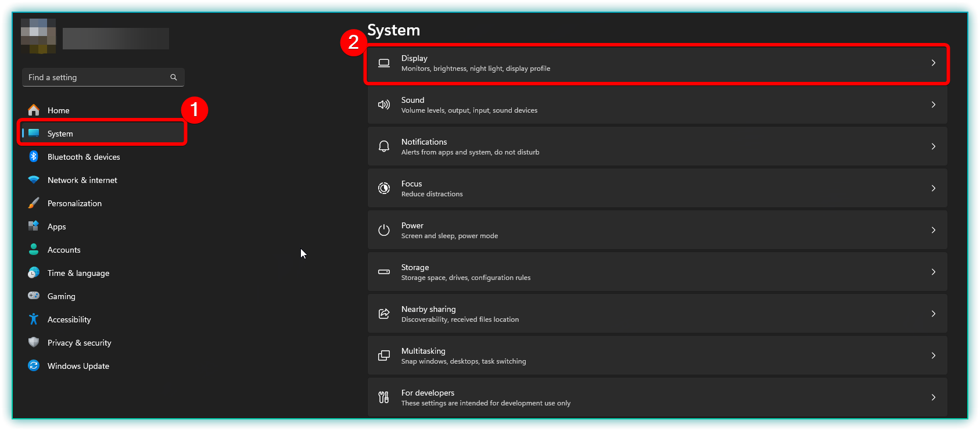Expand Display settings using its chevron
The width and height of the screenshot is (980, 431).
(x=933, y=63)
